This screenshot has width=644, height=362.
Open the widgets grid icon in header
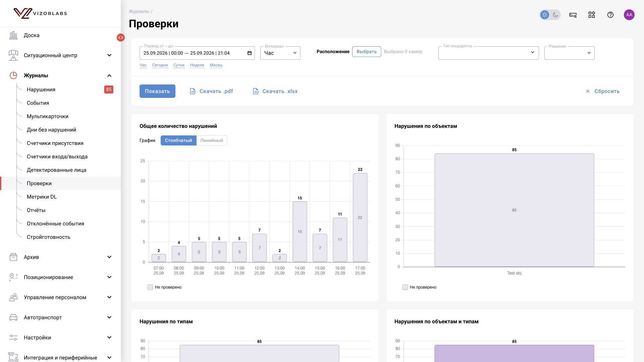click(592, 15)
